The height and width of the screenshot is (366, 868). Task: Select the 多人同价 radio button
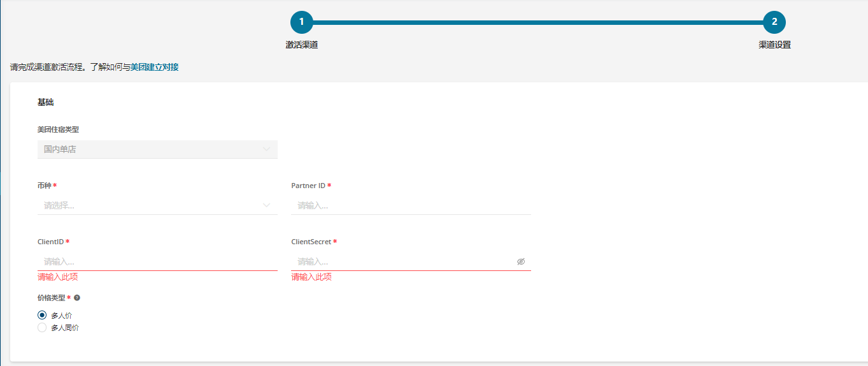pos(42,328)
